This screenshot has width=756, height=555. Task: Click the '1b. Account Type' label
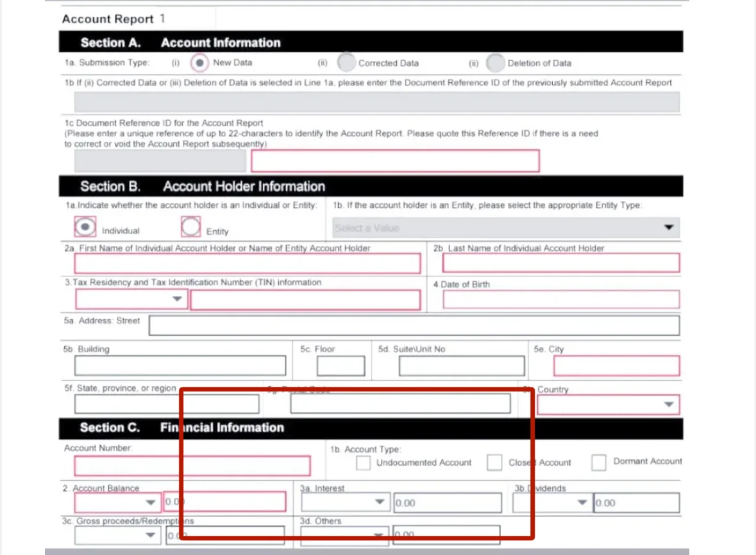(365, 449)
